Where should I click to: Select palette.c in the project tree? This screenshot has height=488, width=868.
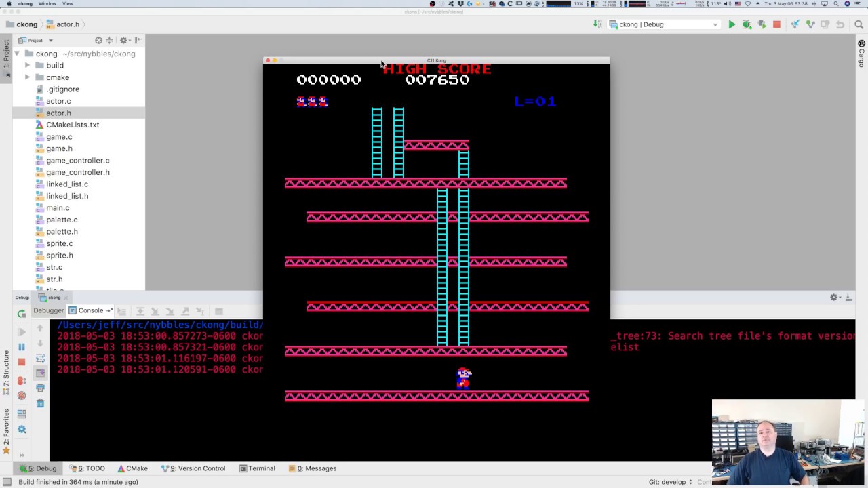(x=62, y=220)
